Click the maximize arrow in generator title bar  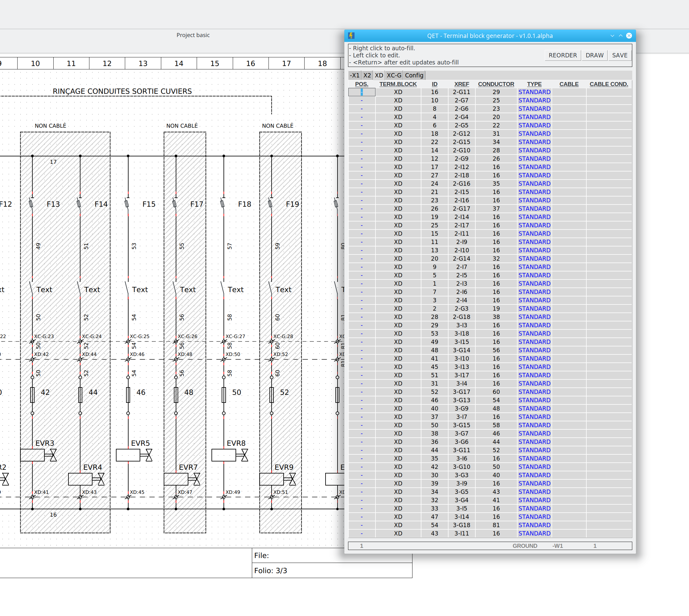(x=620, y=35)
